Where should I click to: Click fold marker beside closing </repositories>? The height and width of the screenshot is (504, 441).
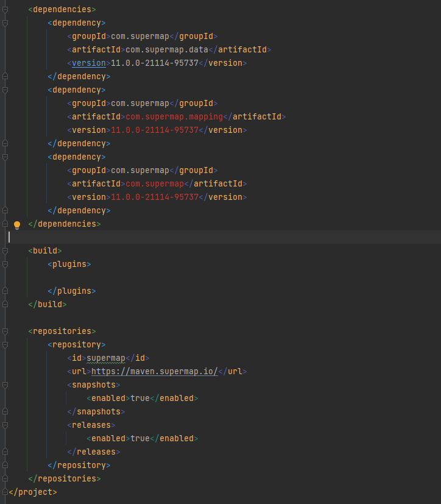pos(5,478)
